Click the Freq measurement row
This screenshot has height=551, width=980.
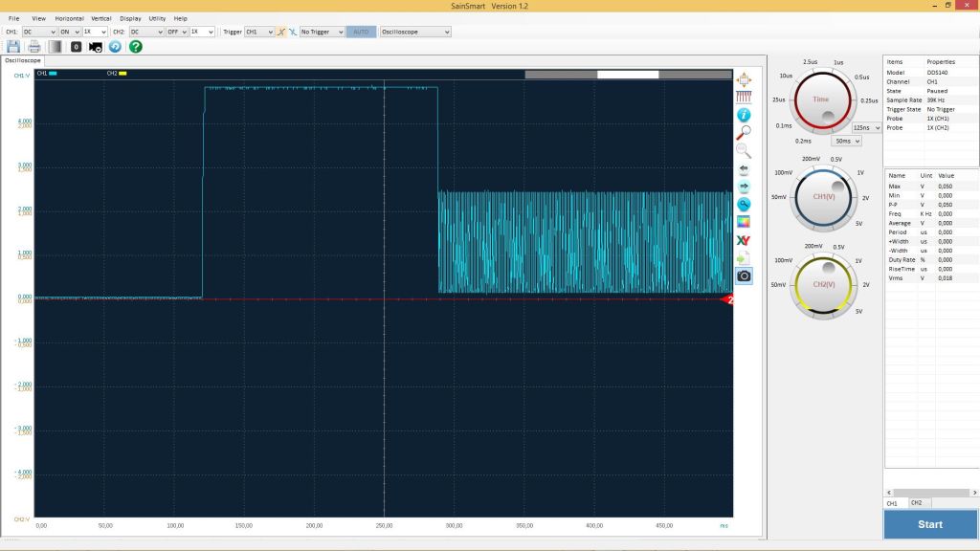coord(931,213)
